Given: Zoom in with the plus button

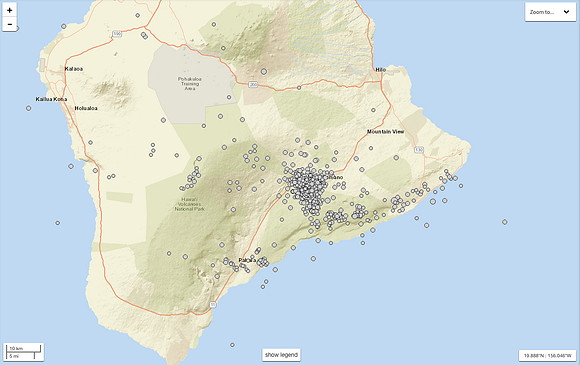Looking at the screenshot, I should coord(10,10).
